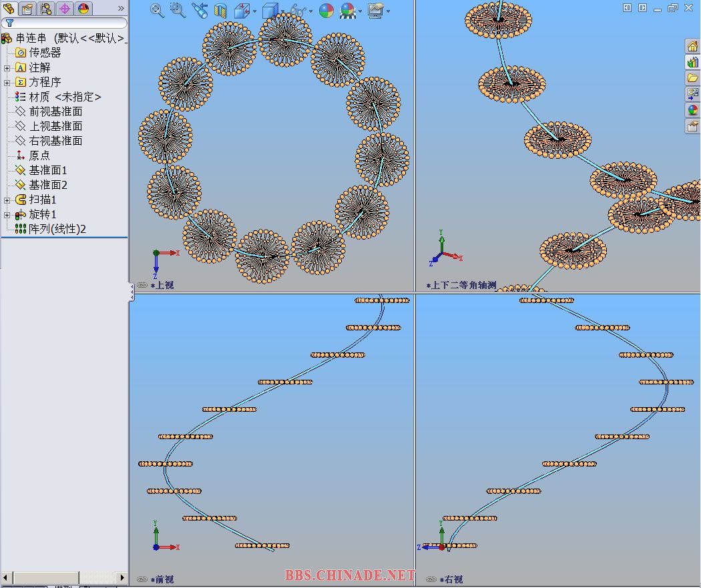Viewport: 701px width, 588px height.
Task: Switch to the ConfigurationManager tab
Action: pyautogui.click(x=45, y=9)
